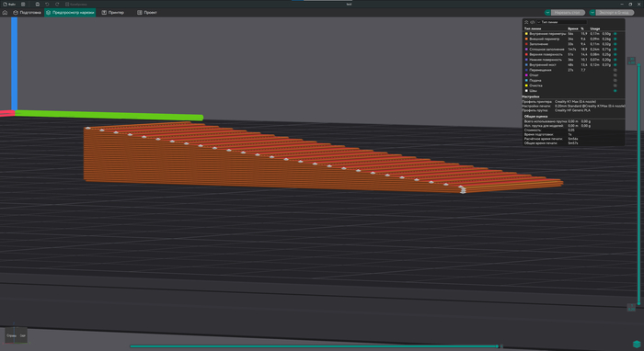Image resolution: width=644 pixels, height=351 pixels.
Task: Hide Швы seam markers
Action: (x=615, y=91)
